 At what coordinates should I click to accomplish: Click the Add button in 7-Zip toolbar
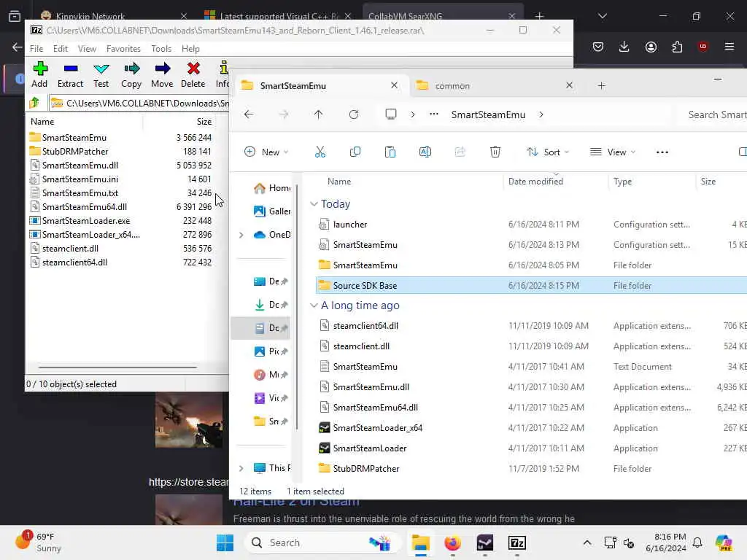click(39, 74)
